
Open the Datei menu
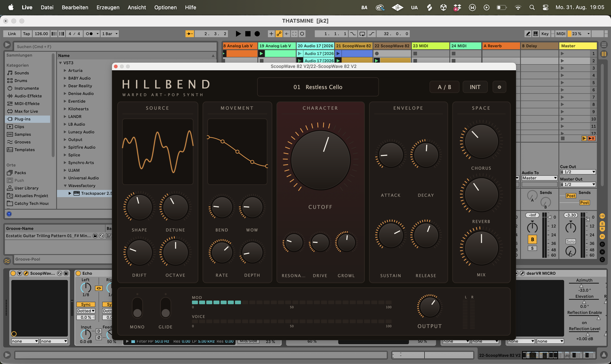pyautogui.click(x=47, y=7)
